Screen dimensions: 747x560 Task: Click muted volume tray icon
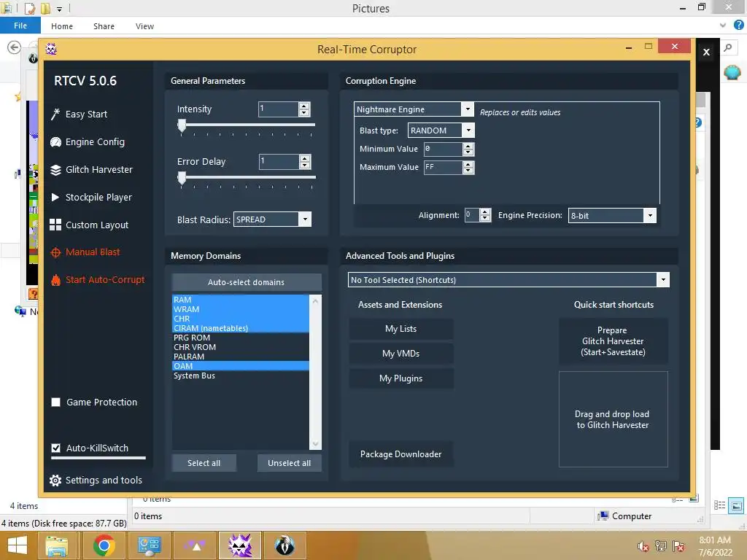pyautogui.click(x=643, y=546)
